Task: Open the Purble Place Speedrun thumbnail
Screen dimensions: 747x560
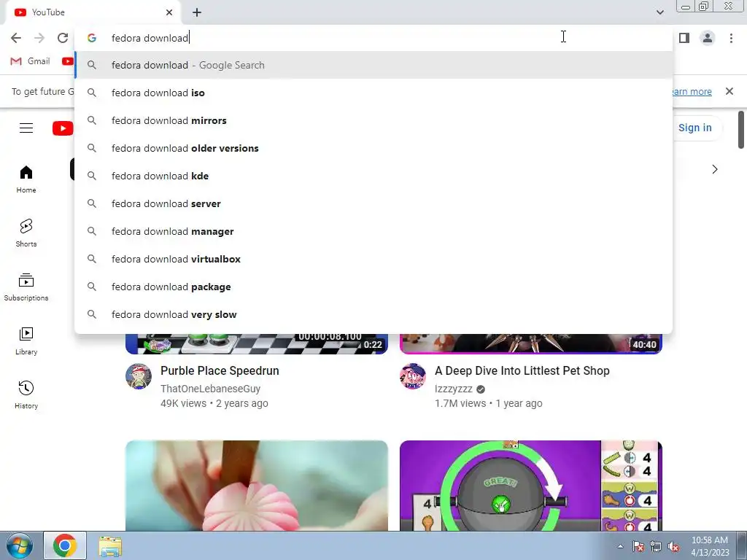Action: pyautogui.click(x=257, y=344)
